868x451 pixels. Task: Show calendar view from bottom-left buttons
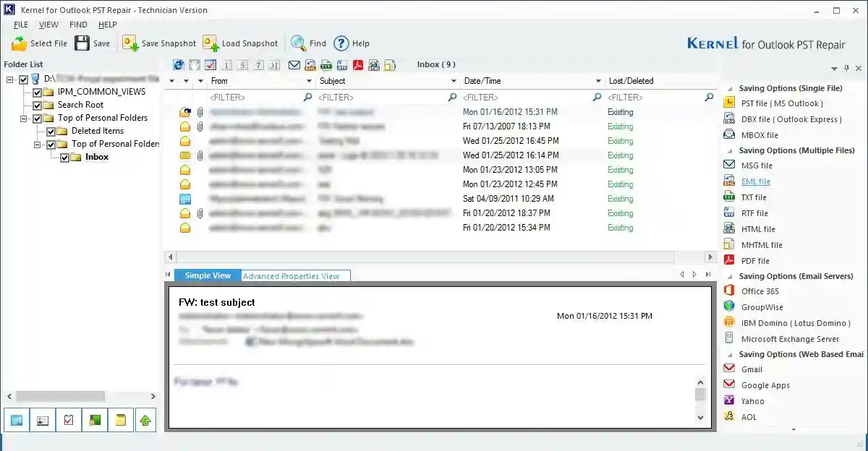click(17, 420)
